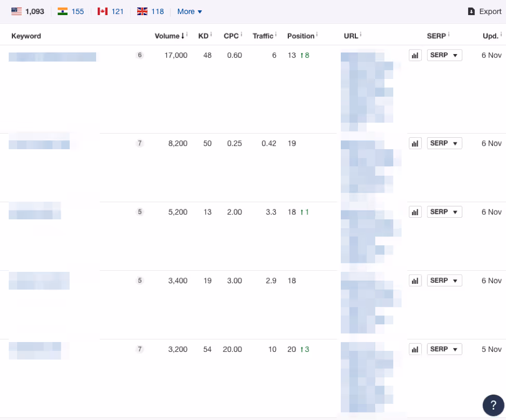506x420 pixels.
Task: Click the Export button label
Action: [x=490, y=11]
